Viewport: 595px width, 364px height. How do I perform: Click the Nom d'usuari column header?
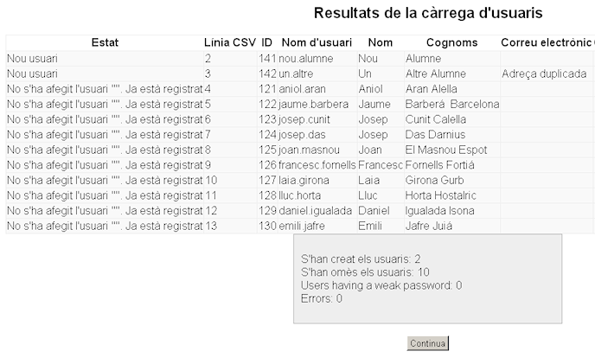(317, 42)
